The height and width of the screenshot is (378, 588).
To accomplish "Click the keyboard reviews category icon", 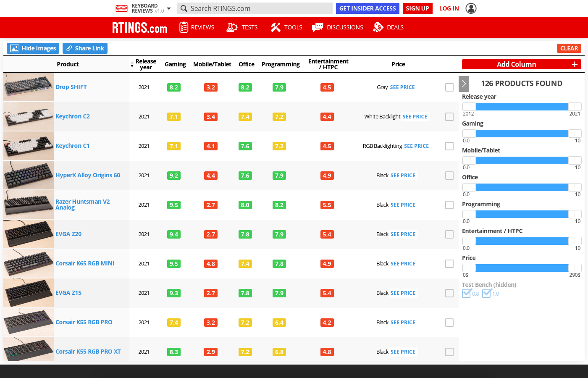I will pyautogui.click(x=121, y=8).
